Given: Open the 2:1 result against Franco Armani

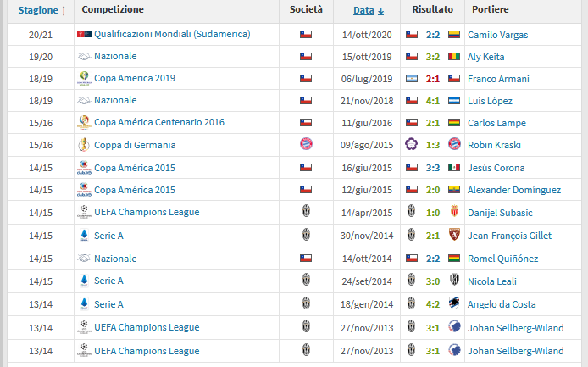Looking at the screenshot, I should (x=433, y=79).
